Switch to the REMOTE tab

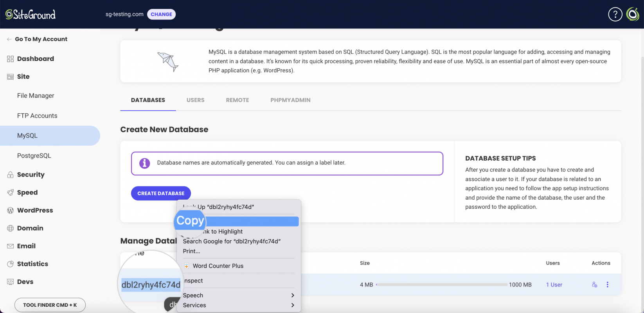point(237,100)
